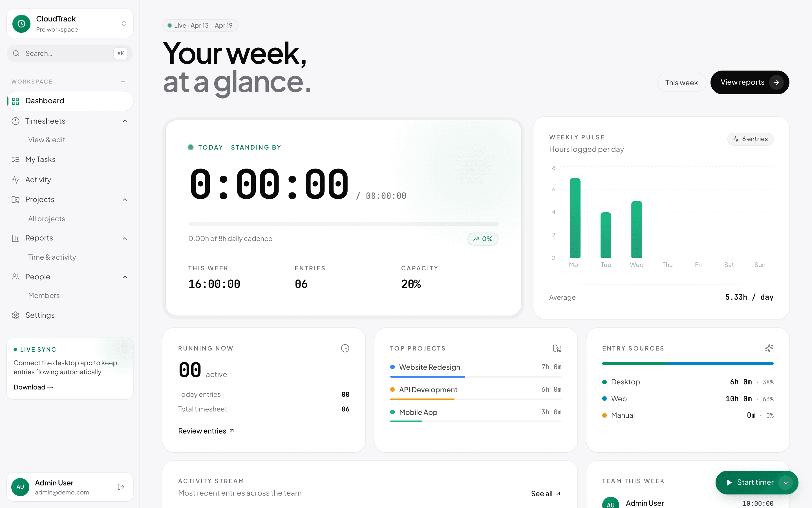Open the Activity menu item
The image size is (812, 508).
coord(70,180)
